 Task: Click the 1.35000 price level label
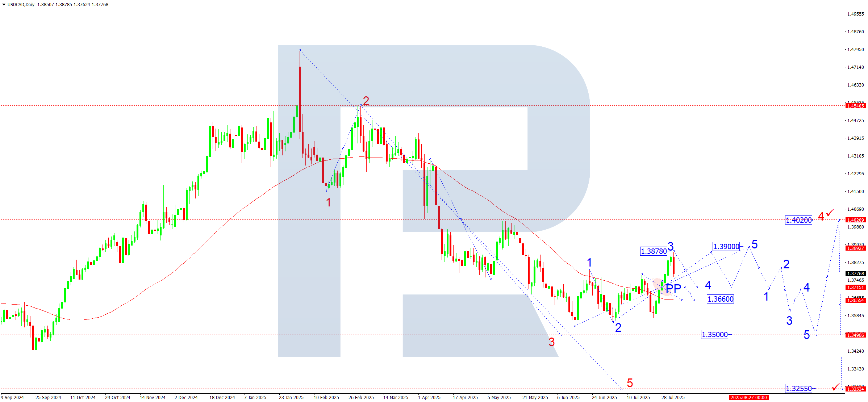click(x=714, y=335)
